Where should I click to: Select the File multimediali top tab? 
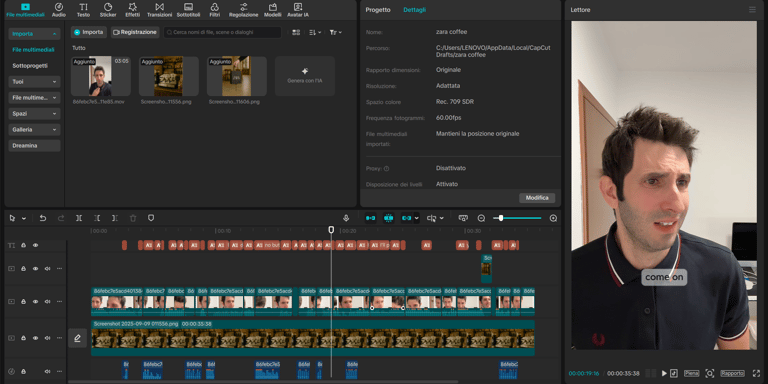tap(25, 10)
